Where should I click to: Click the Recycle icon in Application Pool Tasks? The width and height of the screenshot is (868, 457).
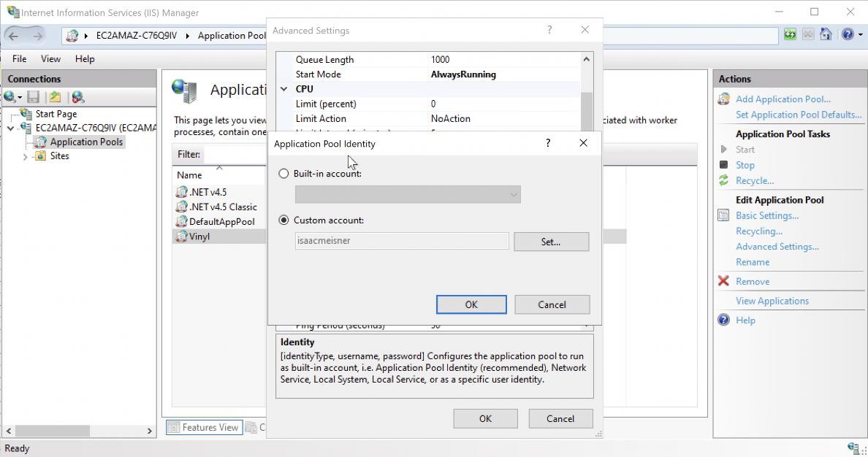[724, 180]
